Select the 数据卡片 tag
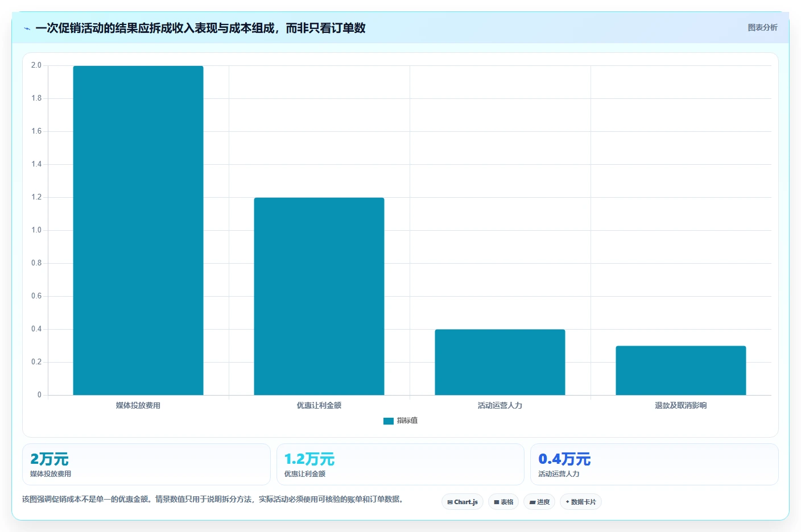 (x=581, y=502)
